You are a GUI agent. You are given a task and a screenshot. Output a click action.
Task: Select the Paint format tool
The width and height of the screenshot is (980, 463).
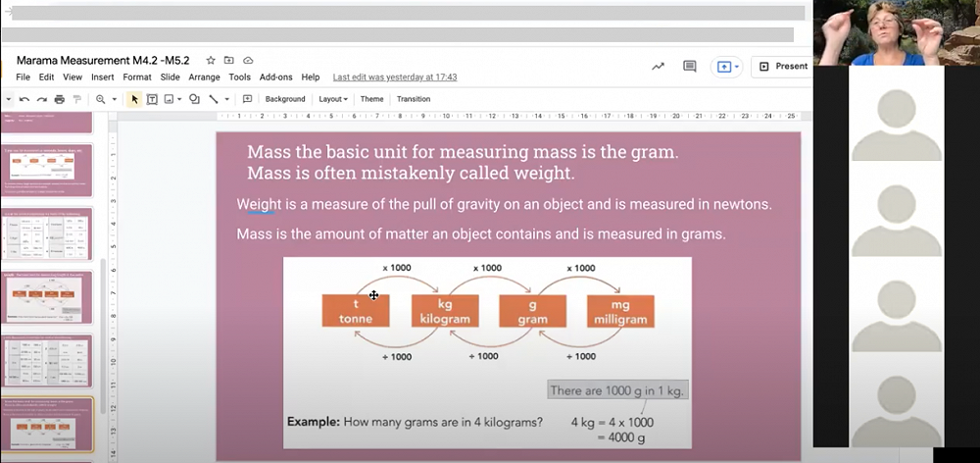coord(76,99)
